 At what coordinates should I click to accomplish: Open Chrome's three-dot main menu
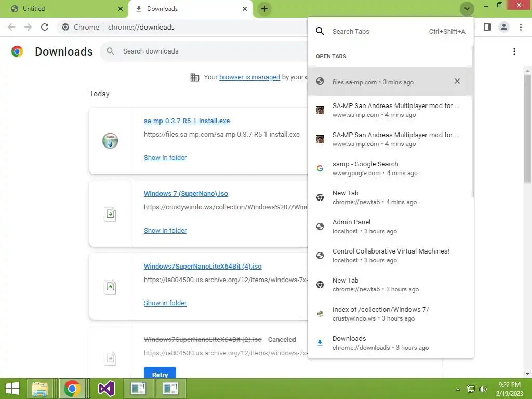(521, 27)
